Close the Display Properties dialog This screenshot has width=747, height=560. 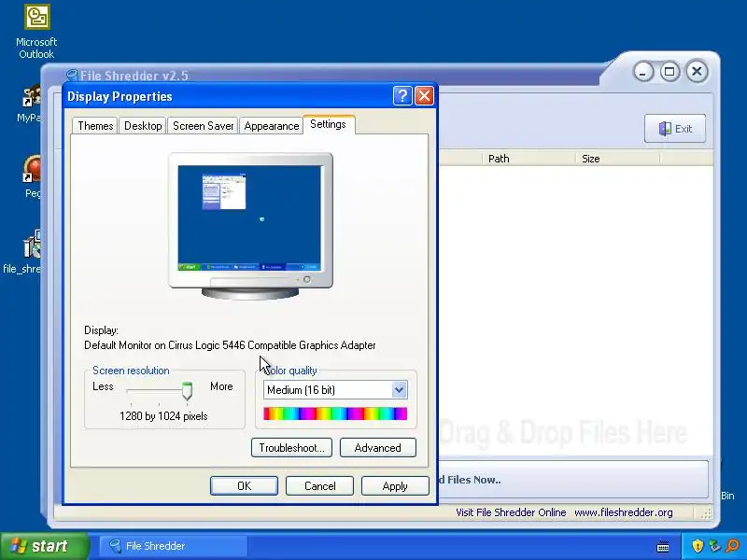pos(424,96)
